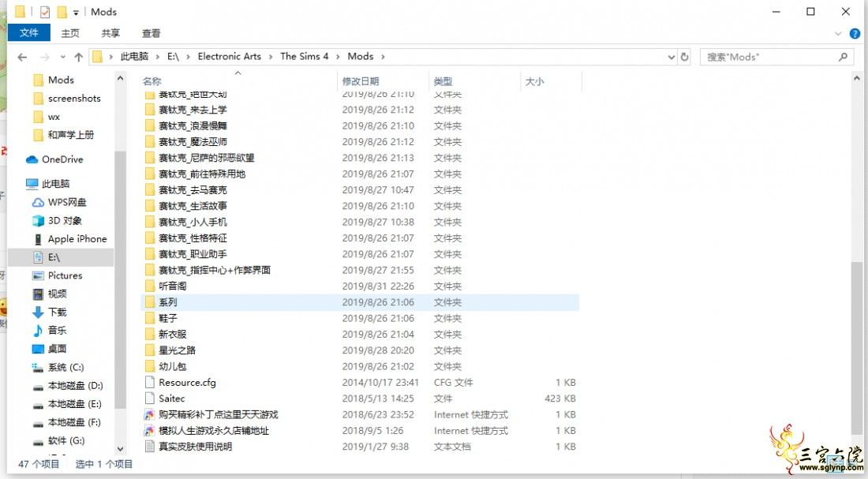
Task: Select the OneDrive cloud icon in sidebar
Action: pyautogui.click(x=32, y=159)
